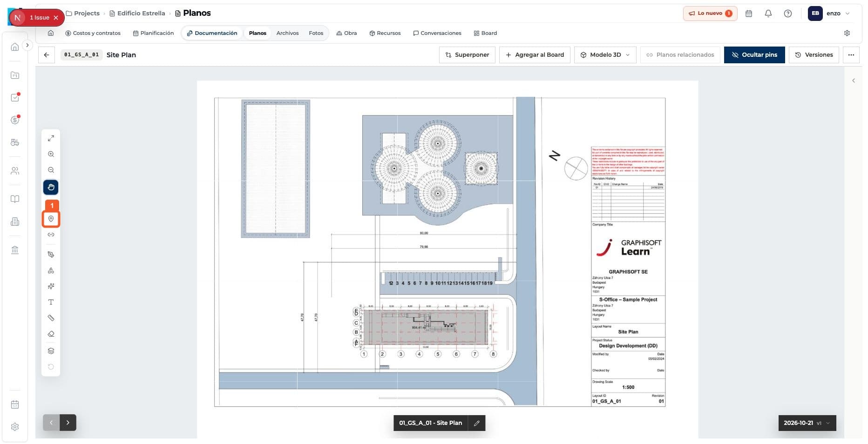
Task: Open the layers stack tool
Action: 51,351
